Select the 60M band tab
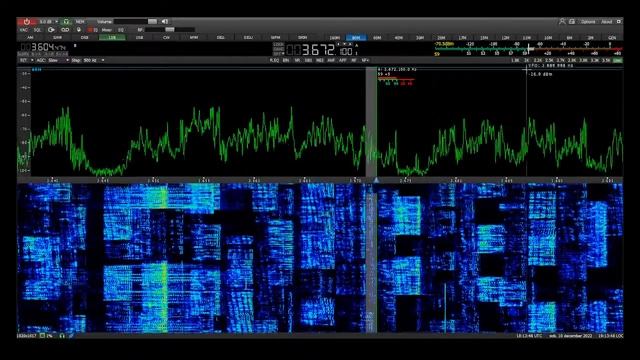The image size is (640, 360). [377, 38]
